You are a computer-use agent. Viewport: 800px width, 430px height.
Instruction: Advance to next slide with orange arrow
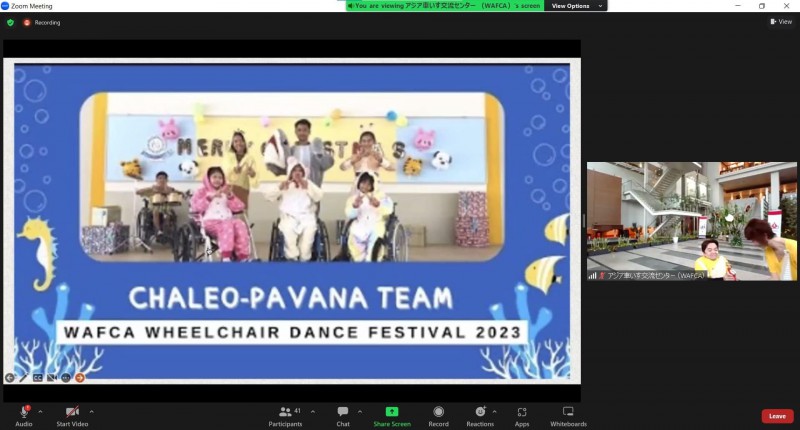click(80, 377)
